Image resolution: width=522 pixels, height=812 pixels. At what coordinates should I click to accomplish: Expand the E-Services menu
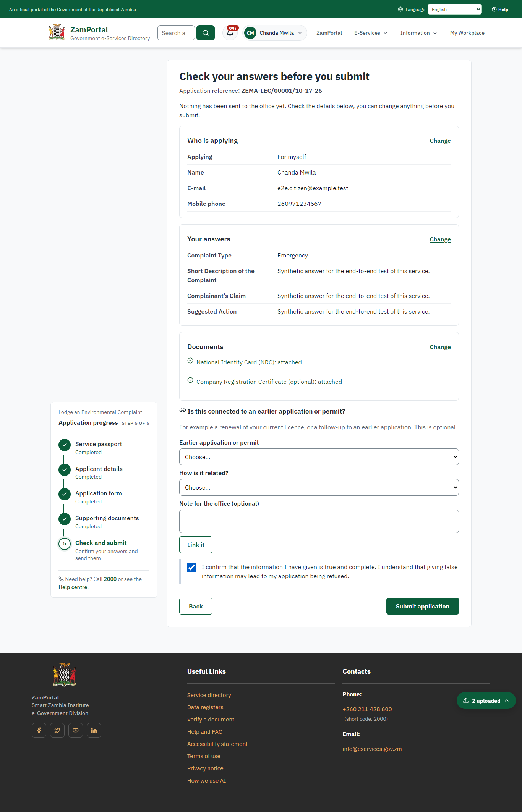click(371, 33)
